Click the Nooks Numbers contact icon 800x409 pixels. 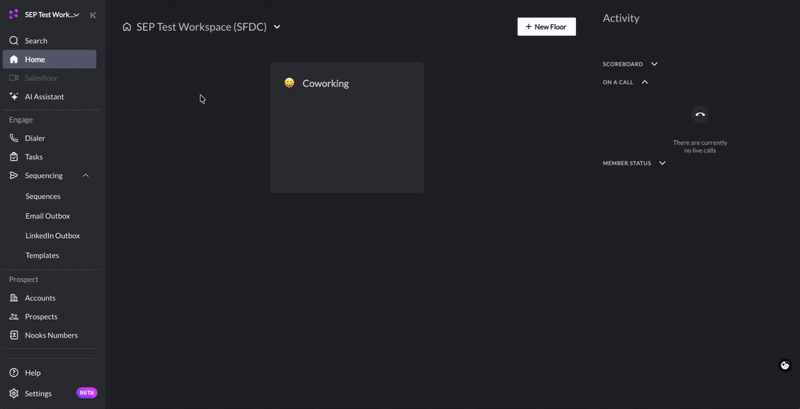[x=14, y=335]
